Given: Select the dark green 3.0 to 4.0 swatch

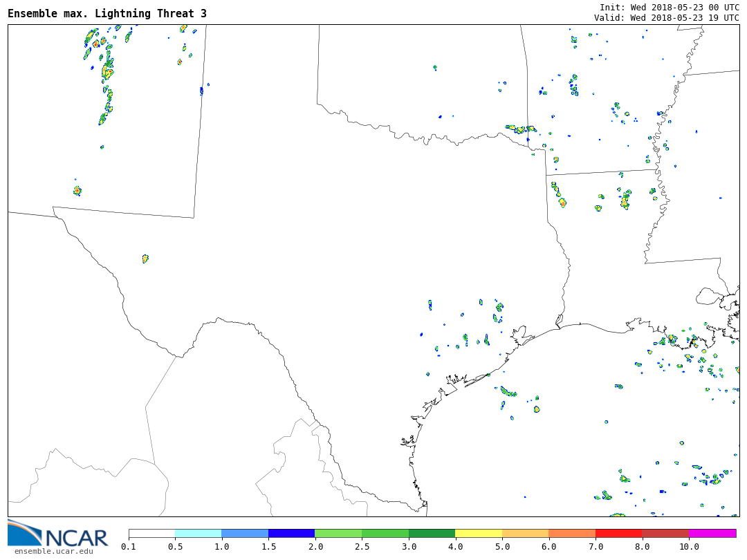Looking at the screenshot, I should click(x=432, y=534).
